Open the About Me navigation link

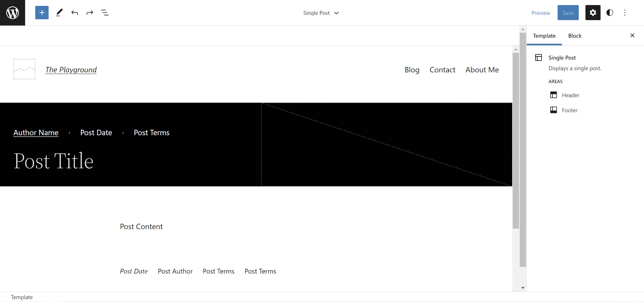pyautogui.click(x=482, y=70)
